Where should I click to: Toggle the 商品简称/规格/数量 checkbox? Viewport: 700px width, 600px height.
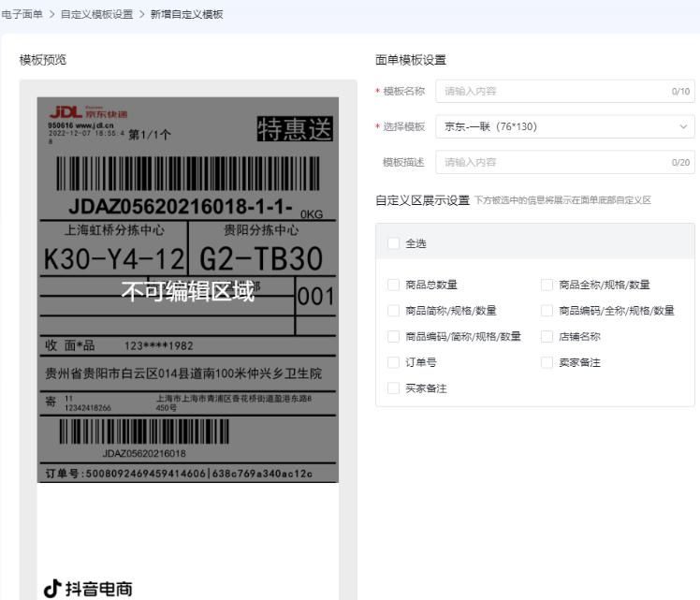click(x=393, y=311)
